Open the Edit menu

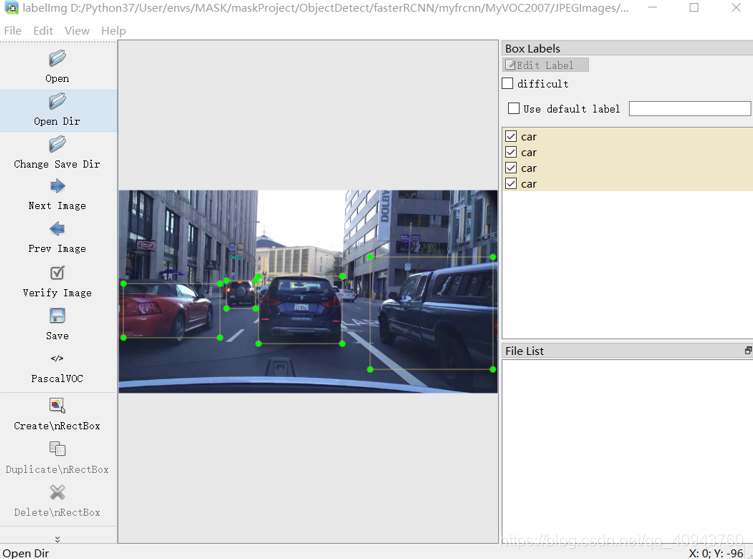click(x=43, y=31)
